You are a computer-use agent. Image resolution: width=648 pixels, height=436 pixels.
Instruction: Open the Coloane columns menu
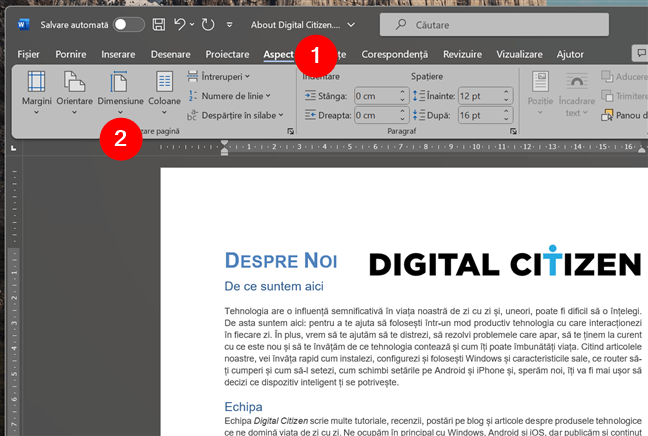coord(164,93)
